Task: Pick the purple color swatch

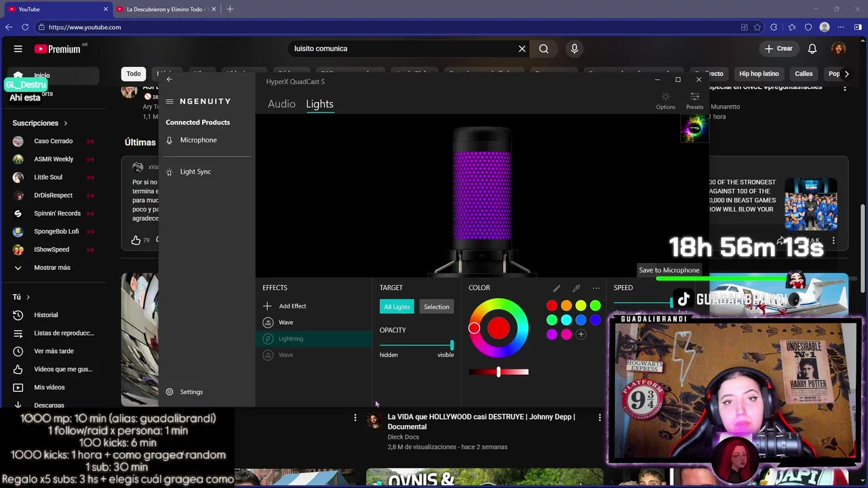Action: 552,334
